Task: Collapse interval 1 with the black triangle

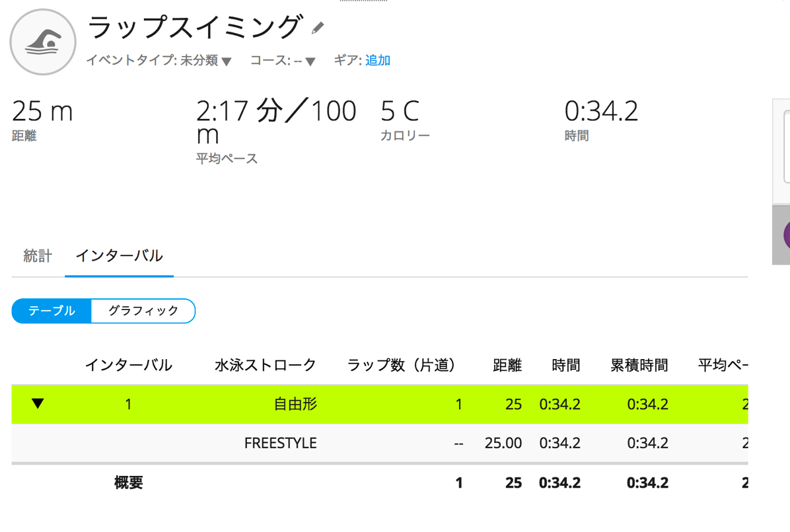Action: pyautogui.click(x=38, y=403)
